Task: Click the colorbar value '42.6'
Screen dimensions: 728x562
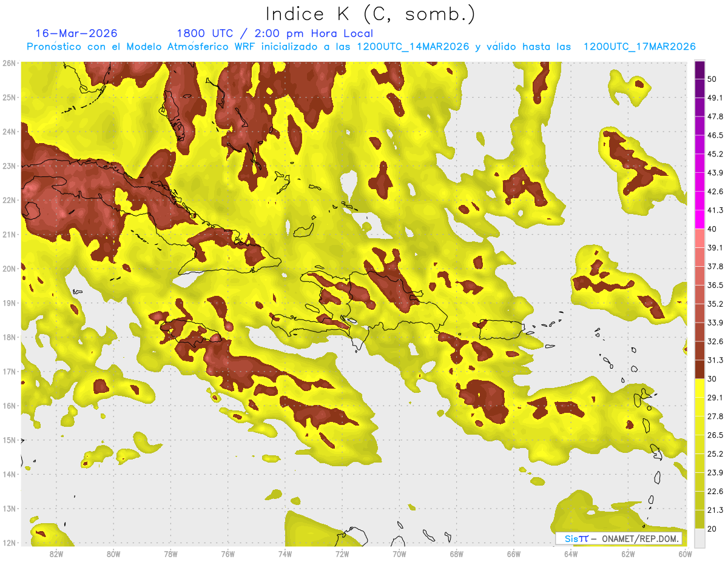Action: click(715, 192)
